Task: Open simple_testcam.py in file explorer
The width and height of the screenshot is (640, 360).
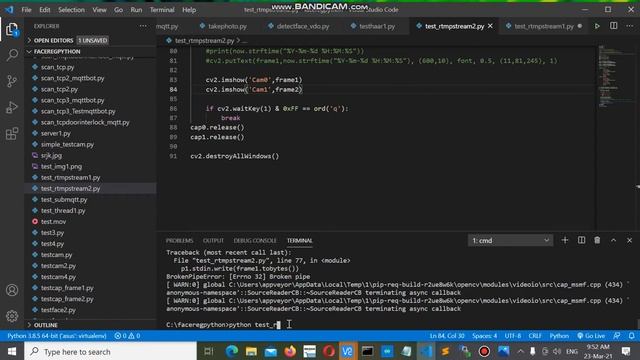Action: click(x=67, y=144)
